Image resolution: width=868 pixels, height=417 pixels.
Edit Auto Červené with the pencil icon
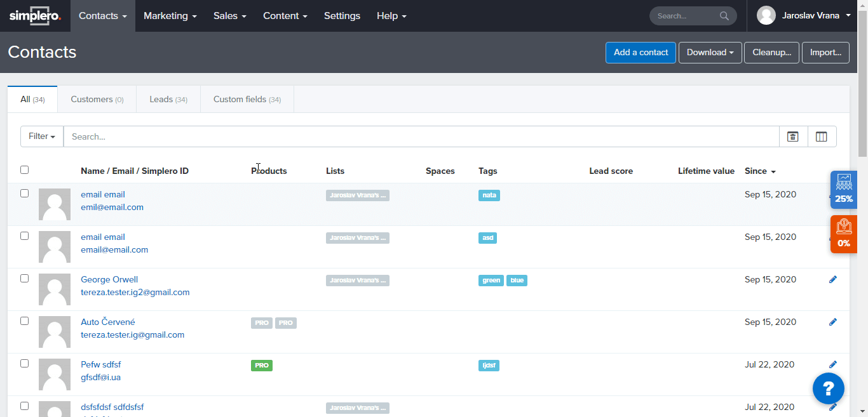[833, 322]
